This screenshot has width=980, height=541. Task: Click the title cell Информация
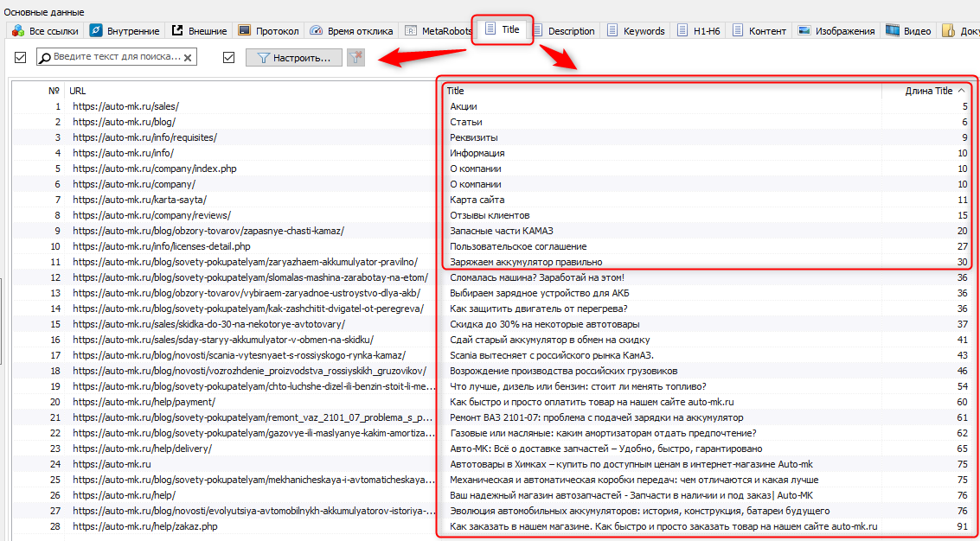(477, 153)
